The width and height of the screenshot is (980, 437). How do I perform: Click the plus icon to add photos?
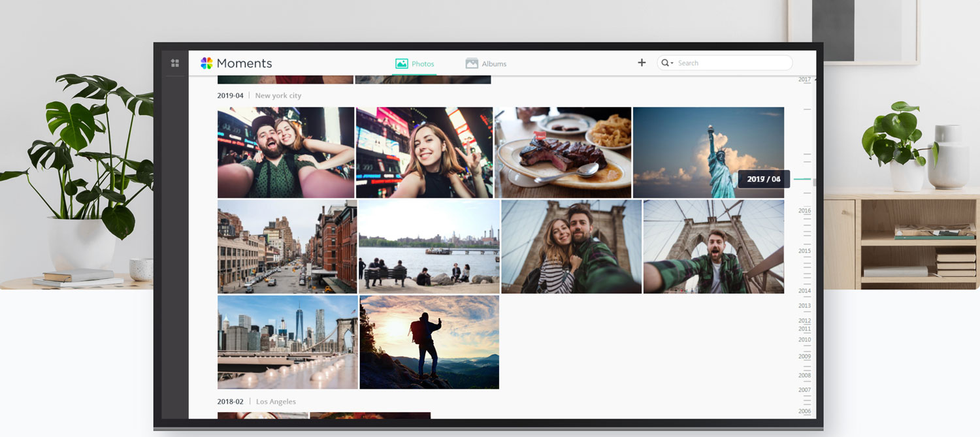(642, 63)
